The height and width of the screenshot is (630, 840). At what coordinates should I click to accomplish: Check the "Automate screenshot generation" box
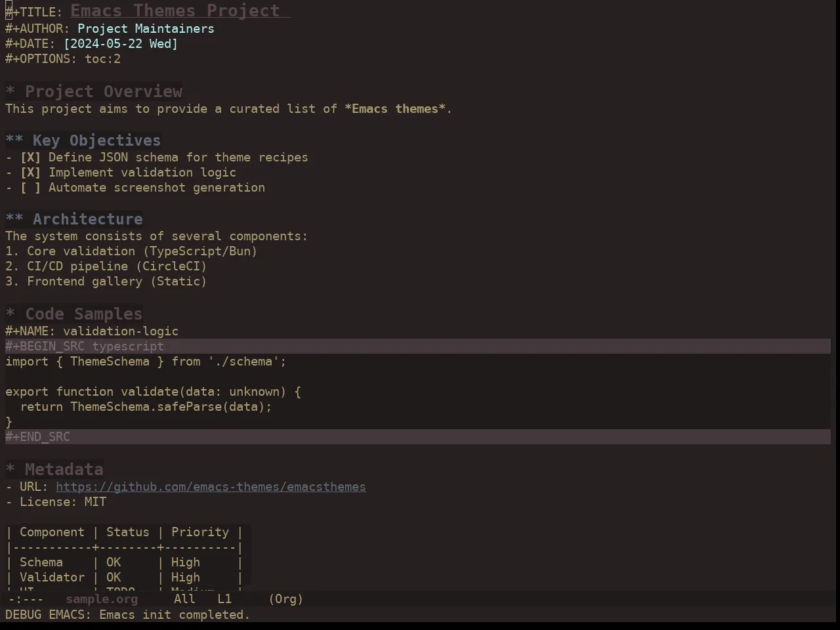30,188
